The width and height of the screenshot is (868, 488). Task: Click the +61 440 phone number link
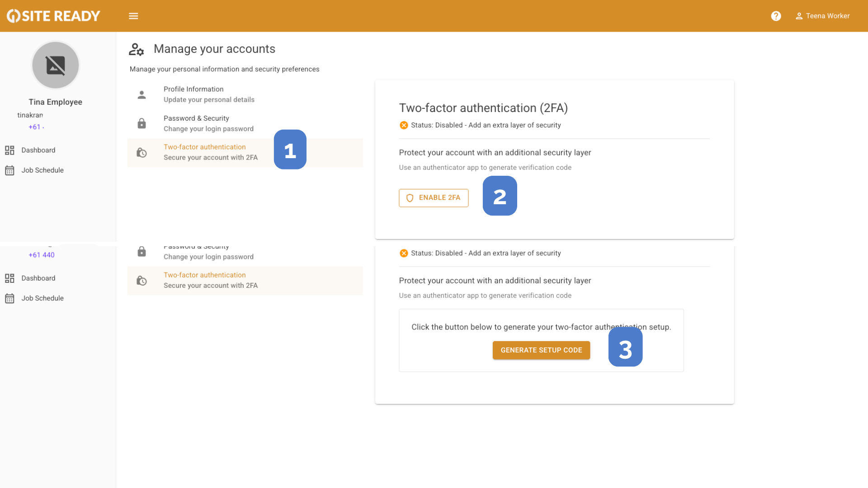(x=42, y=255)
